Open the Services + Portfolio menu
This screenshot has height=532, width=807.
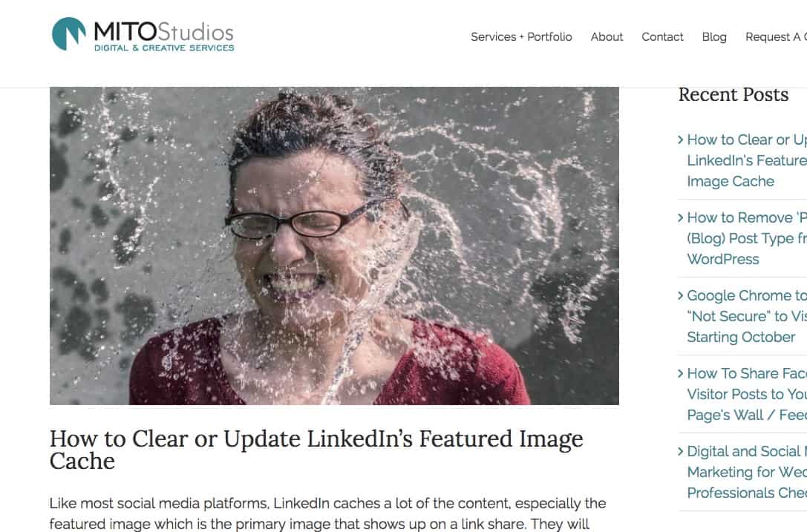tap(521, 37)
